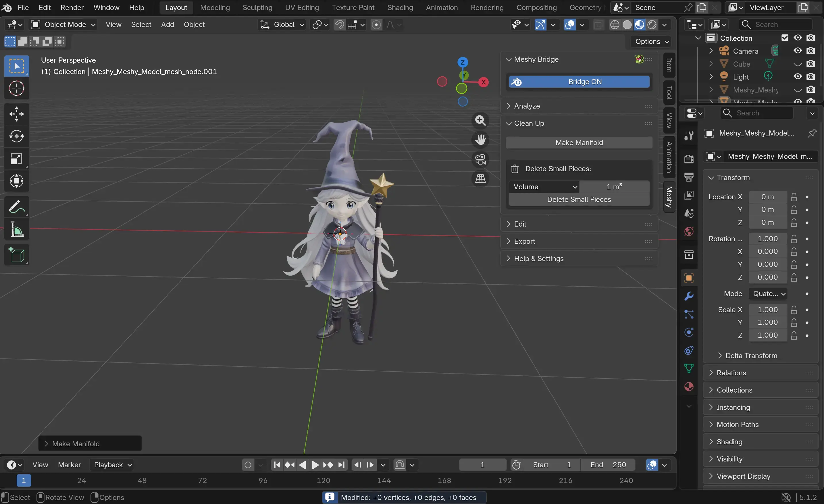The image size is (824, 504).
Task: Pick the Measure ruler tool
Action: [x=17, y=229]
